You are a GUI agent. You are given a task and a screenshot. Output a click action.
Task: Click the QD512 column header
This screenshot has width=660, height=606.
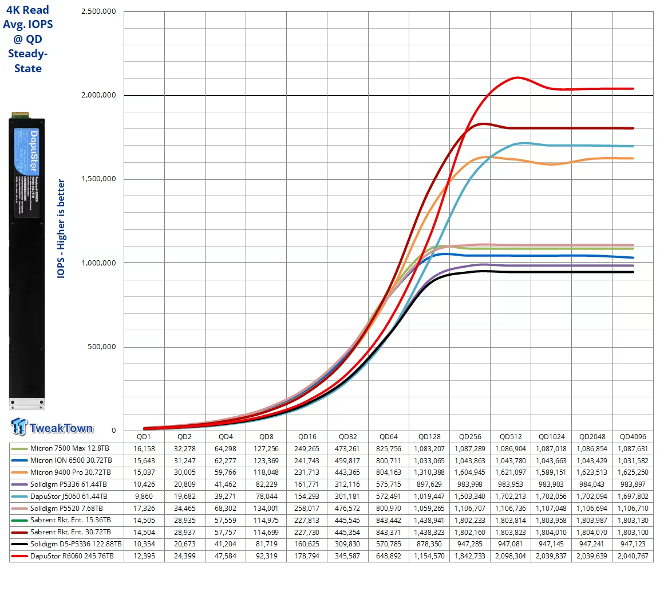pyautogui.click(x=511, y=437)
